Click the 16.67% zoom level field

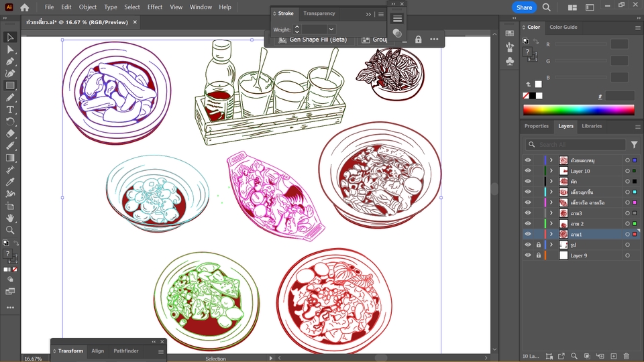pyautogui.click(x=34, y=359)
